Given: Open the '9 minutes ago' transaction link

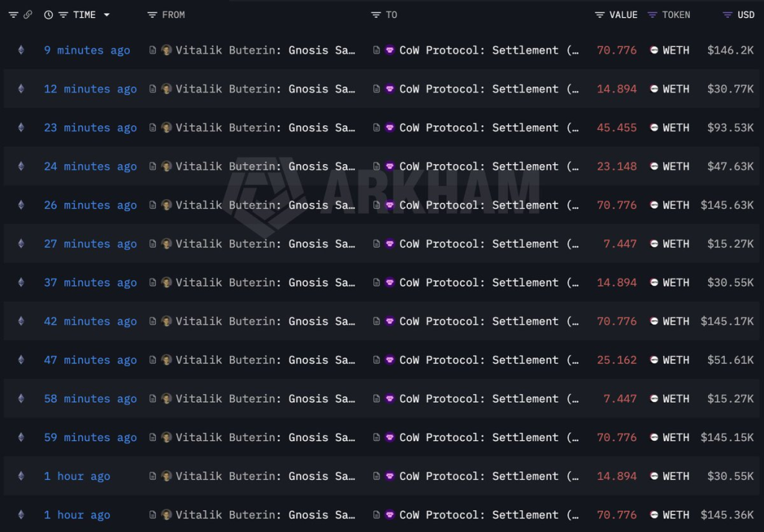Looking at the screenshot, I should tap(87, 50).
